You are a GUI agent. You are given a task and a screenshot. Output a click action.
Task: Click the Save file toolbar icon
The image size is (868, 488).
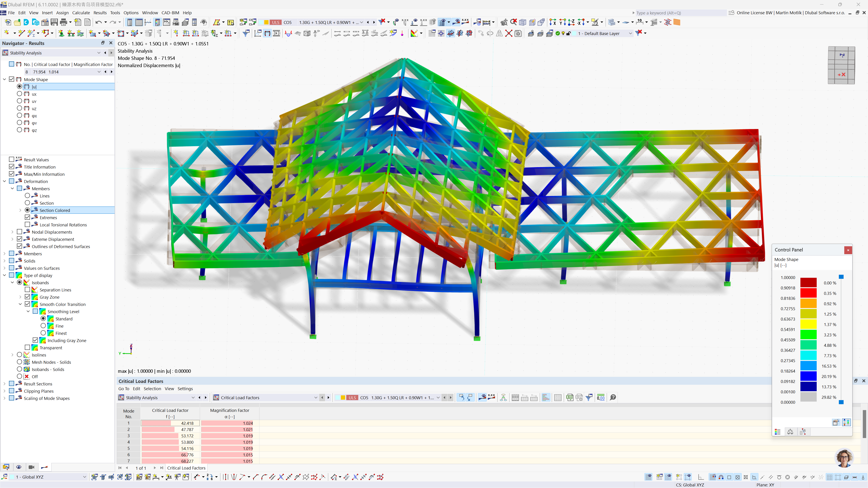[x=54, y=23]
